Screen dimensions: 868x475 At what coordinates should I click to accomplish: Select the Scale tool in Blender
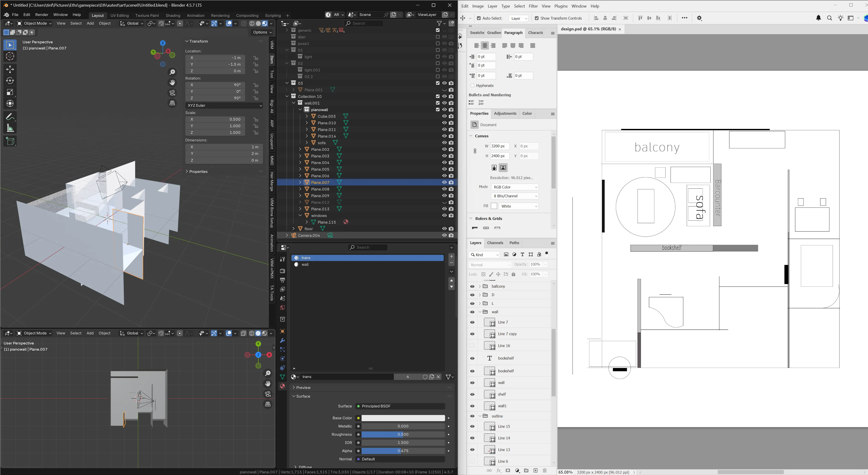coord(10,92)
